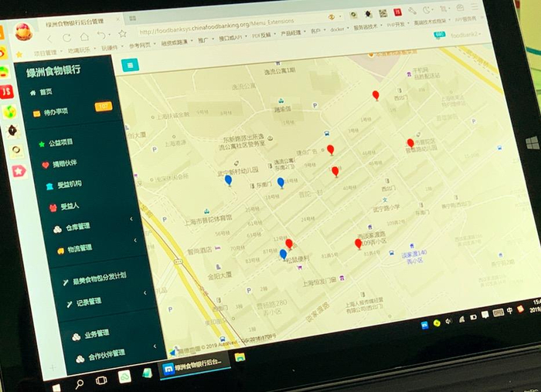This screenshot has width=541, height=392.
Task: Click the undo closed-page arrow icon
Action: coord(101,35)
